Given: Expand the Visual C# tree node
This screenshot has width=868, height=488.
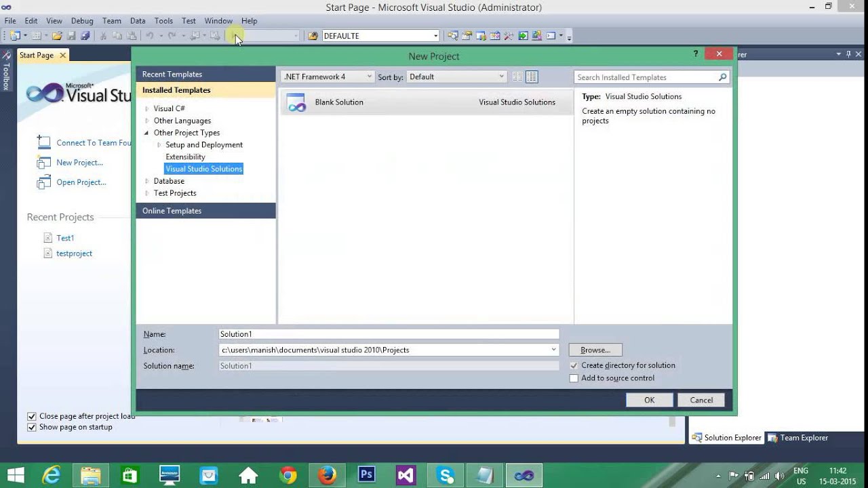Looking at the screenshot, I should tap(146, 108).
